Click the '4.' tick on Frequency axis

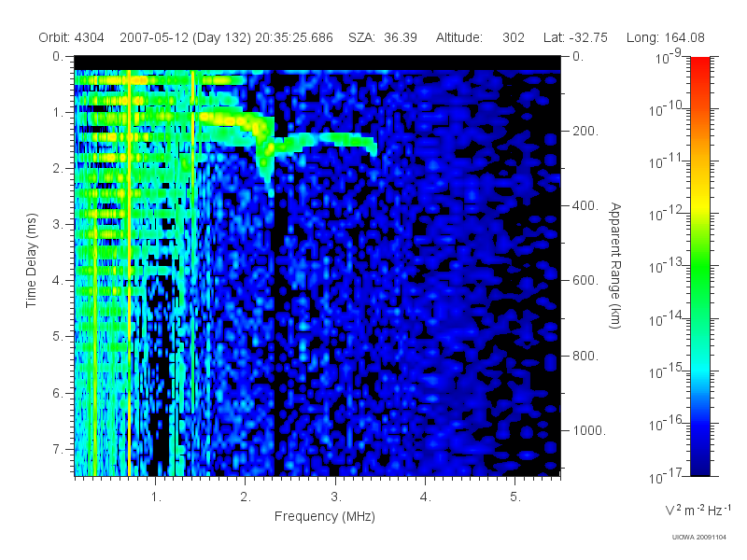click(426, 497)
